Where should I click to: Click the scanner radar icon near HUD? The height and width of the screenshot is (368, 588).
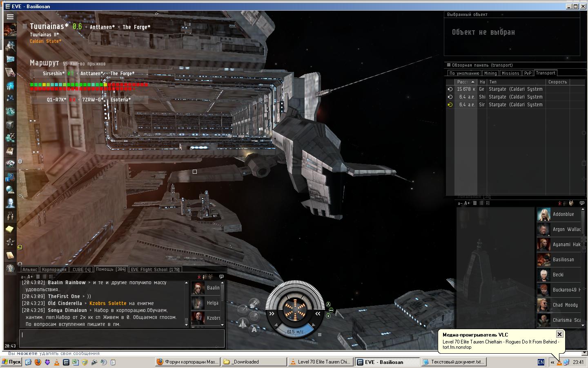pyautogui.click(x=254, y=316)
